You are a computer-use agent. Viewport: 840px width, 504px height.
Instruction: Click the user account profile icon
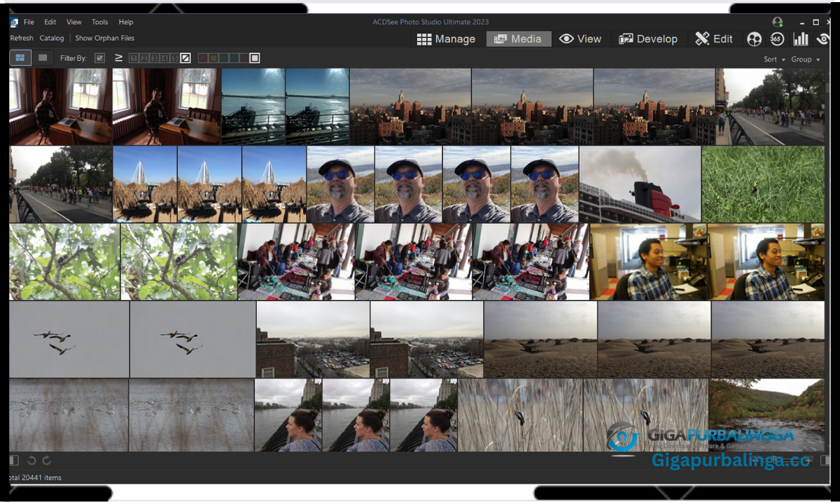tap(778, 22)
